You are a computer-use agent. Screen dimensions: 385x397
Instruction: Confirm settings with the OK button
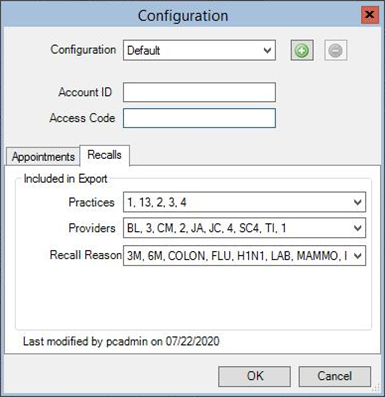click(x=255, y=376)
